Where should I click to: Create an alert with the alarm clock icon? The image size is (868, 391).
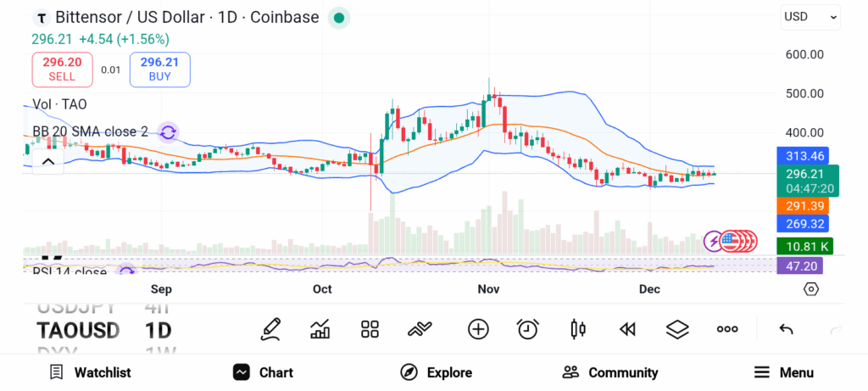527,329
